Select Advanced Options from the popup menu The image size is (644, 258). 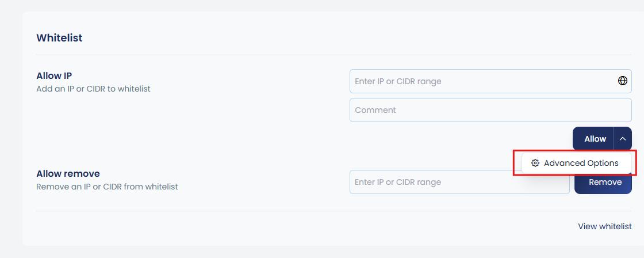point(581,163)
